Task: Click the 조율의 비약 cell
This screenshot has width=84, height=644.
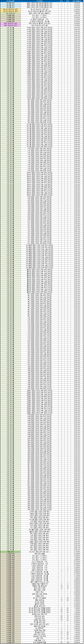Action: point(40,596)
